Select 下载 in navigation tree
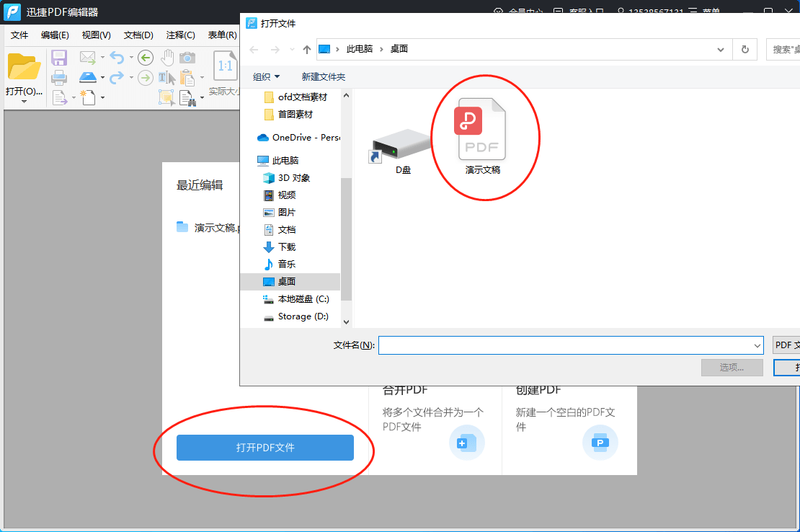Screen dimensions: 800x532 [280, 247]
